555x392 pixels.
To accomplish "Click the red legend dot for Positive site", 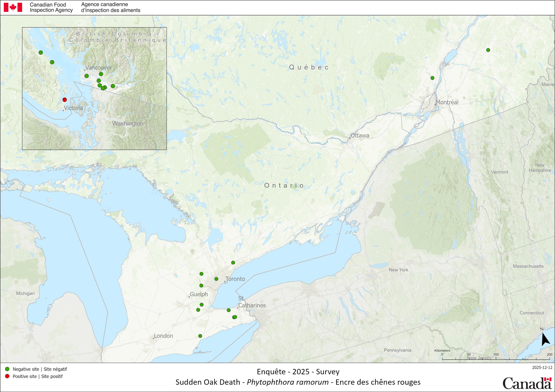I will (x=7, y=376).
